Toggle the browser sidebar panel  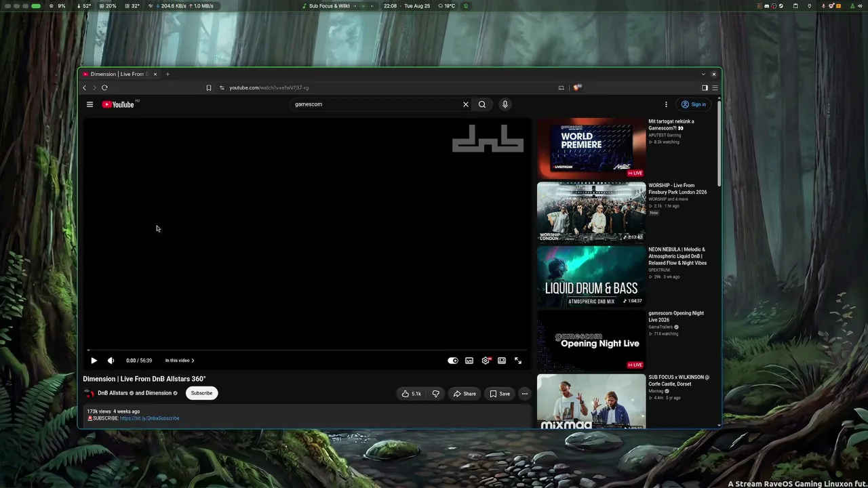[705, 87]
